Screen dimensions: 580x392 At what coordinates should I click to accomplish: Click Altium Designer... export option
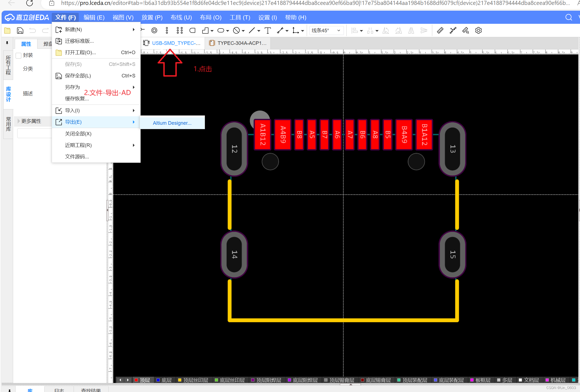172,123
